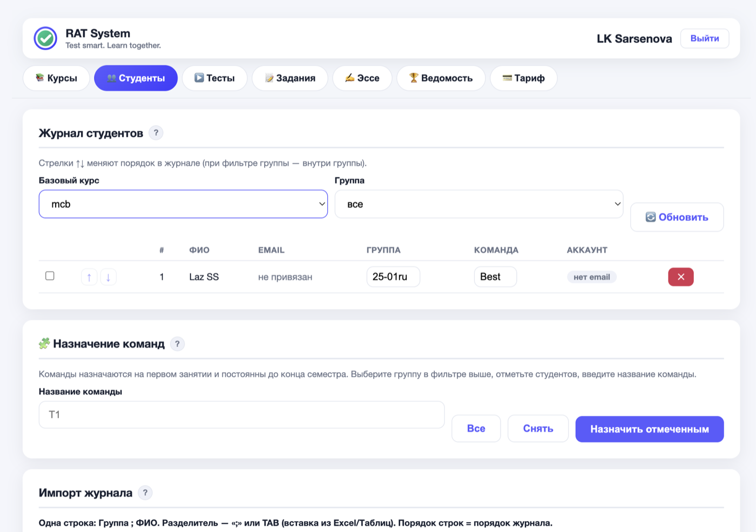This screenshot has width=756, height=532.
Task: Go to the Курсы tab
Action: pyautogui.click(x=56, y=78)
